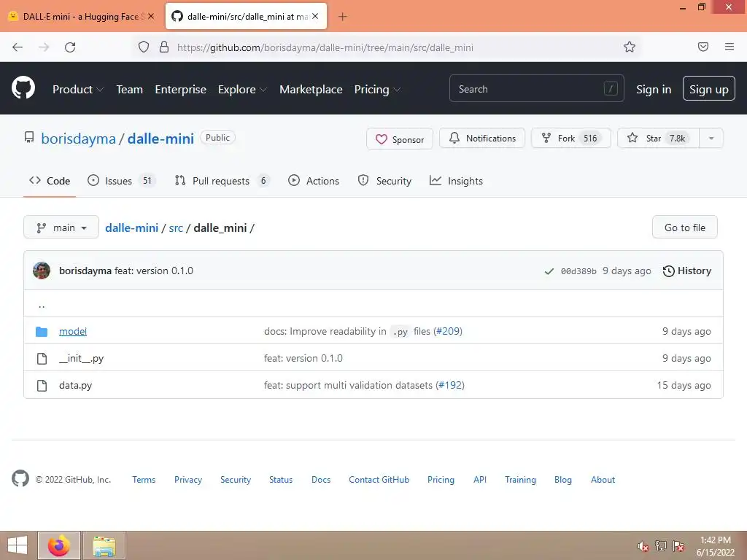Open the borisdayma owner link

click(78, 139)
